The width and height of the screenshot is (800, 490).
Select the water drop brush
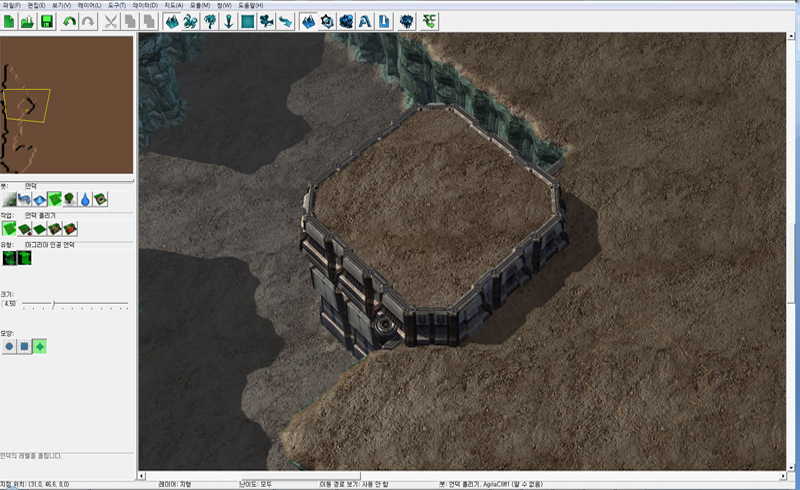tap(85, 199)
